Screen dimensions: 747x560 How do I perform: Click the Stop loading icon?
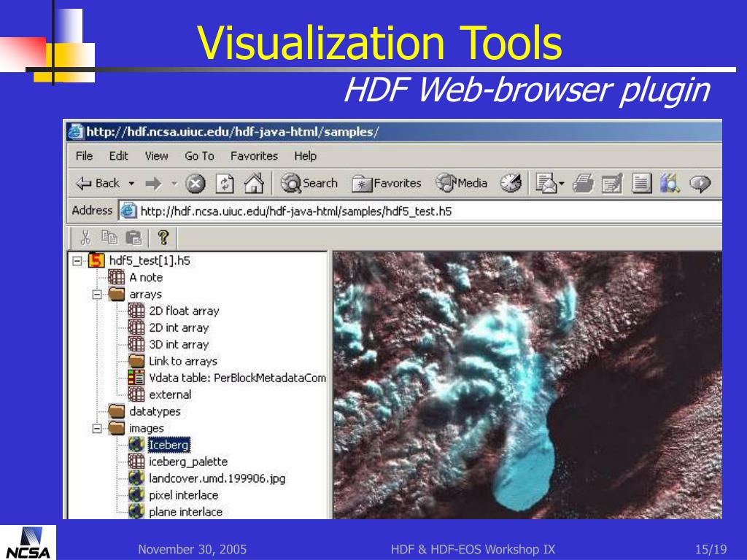click(196, 183)
